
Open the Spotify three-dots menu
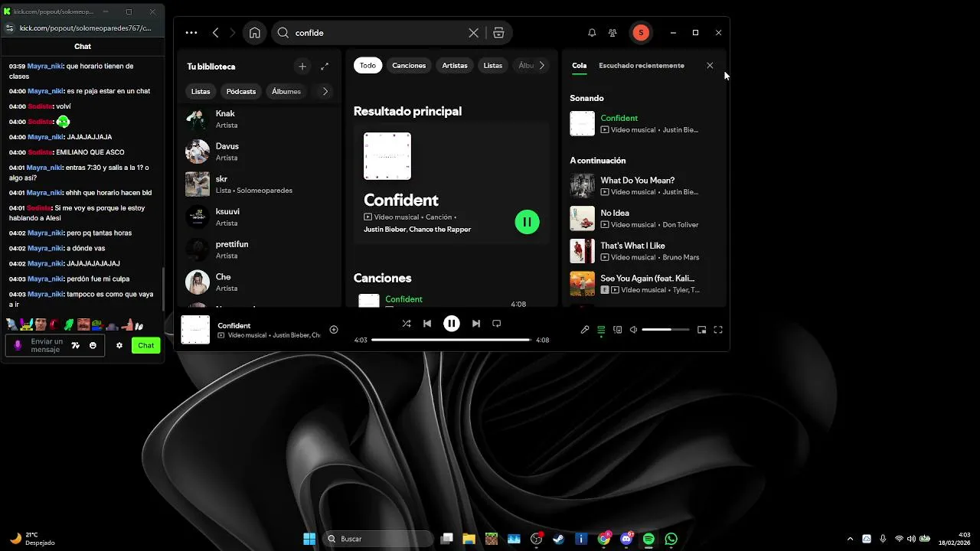(191, 33)
